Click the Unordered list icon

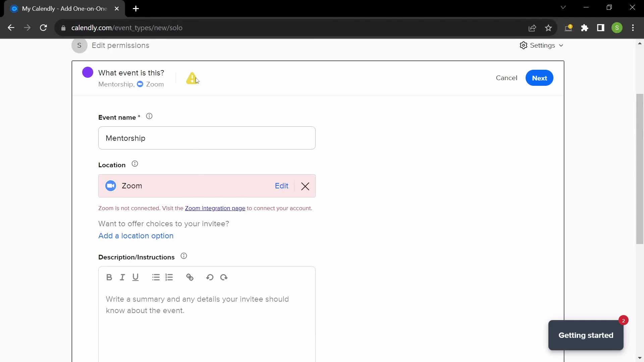tap(156, 277)
